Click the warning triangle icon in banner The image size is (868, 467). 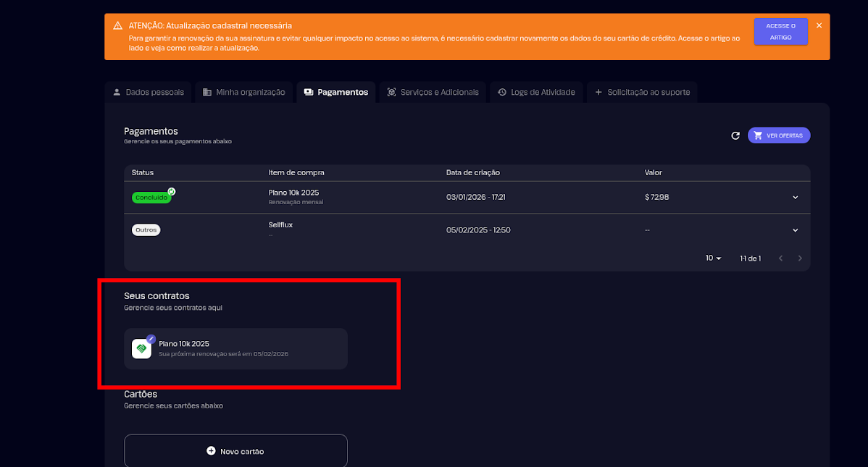[x=117, y=25]
